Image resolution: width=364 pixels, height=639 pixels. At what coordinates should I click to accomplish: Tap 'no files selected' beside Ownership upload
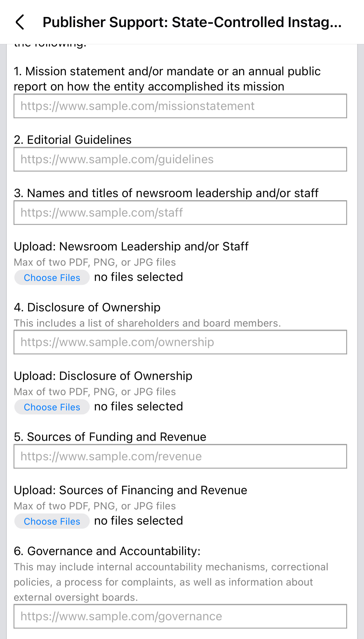139,407
